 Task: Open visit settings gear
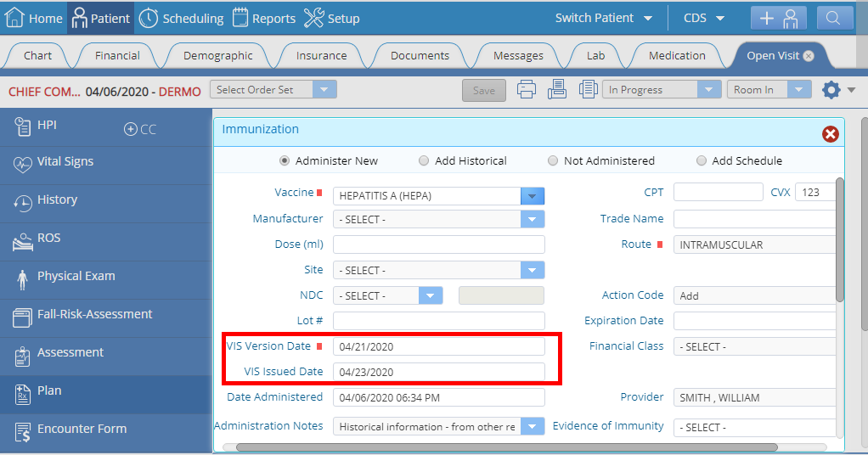click(831, 90)
